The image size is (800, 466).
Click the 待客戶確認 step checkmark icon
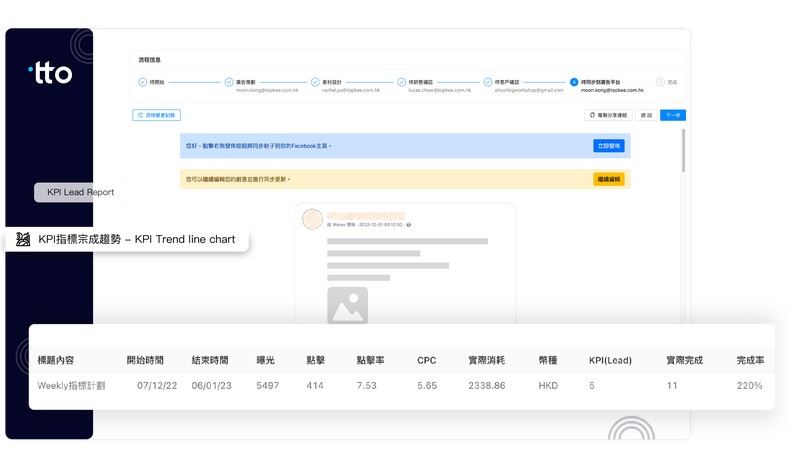487,82
